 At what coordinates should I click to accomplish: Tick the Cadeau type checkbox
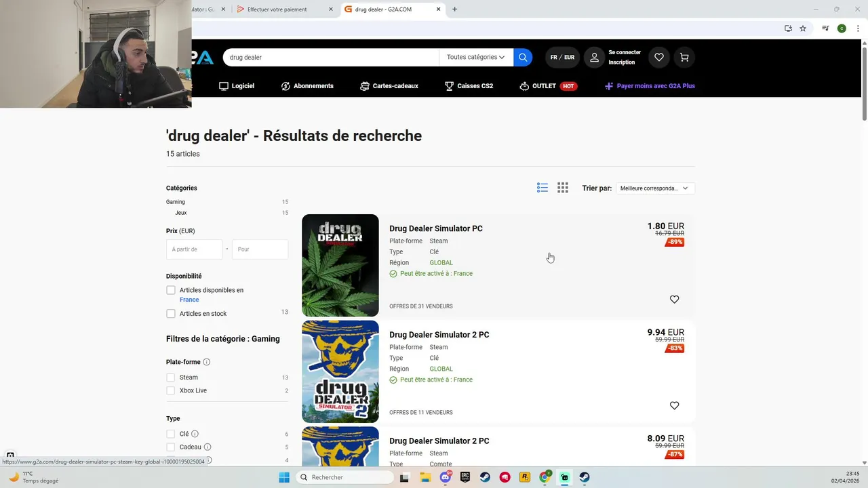point(171,447)
